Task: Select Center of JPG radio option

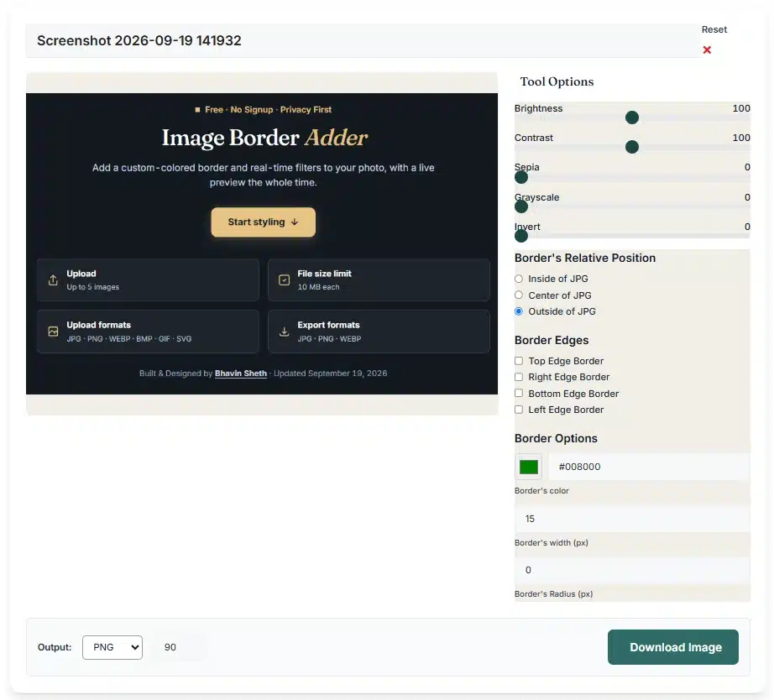Action: 519,295
